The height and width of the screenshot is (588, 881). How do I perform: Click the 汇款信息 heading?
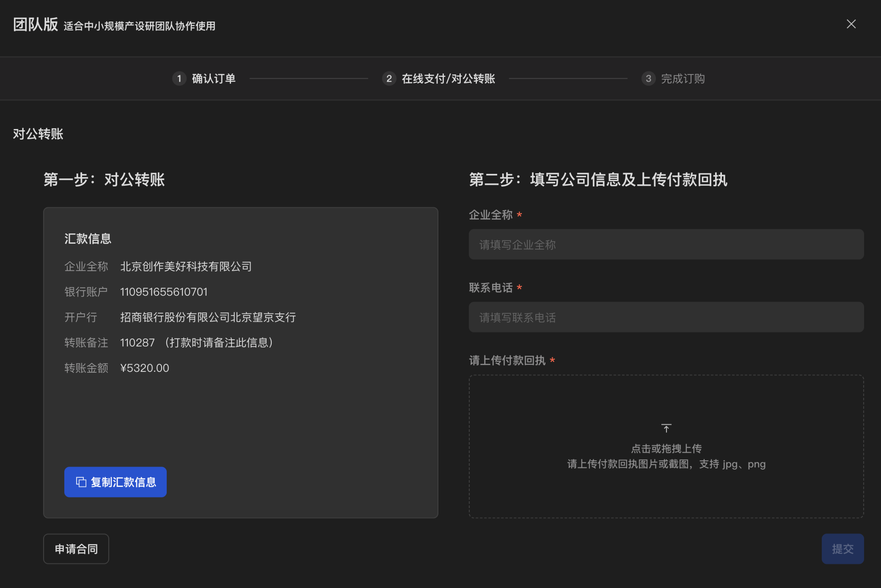(88, 239)
